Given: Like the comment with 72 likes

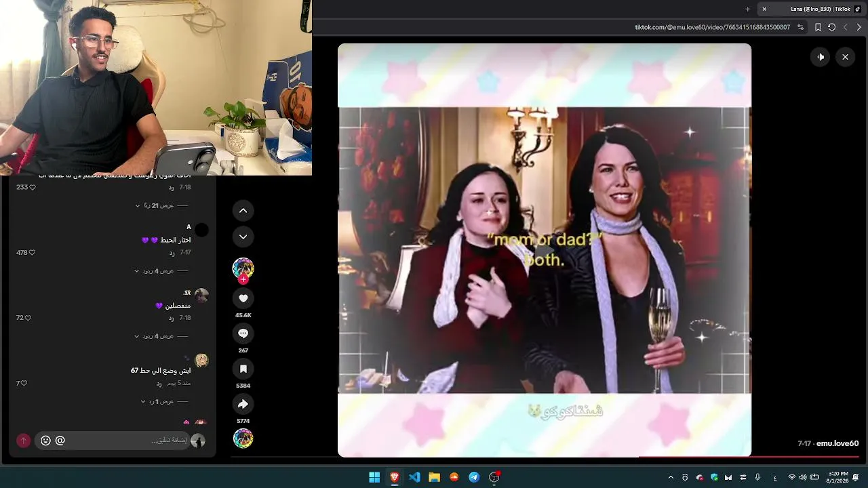Looking at the screenshot, I should point(28,318).
